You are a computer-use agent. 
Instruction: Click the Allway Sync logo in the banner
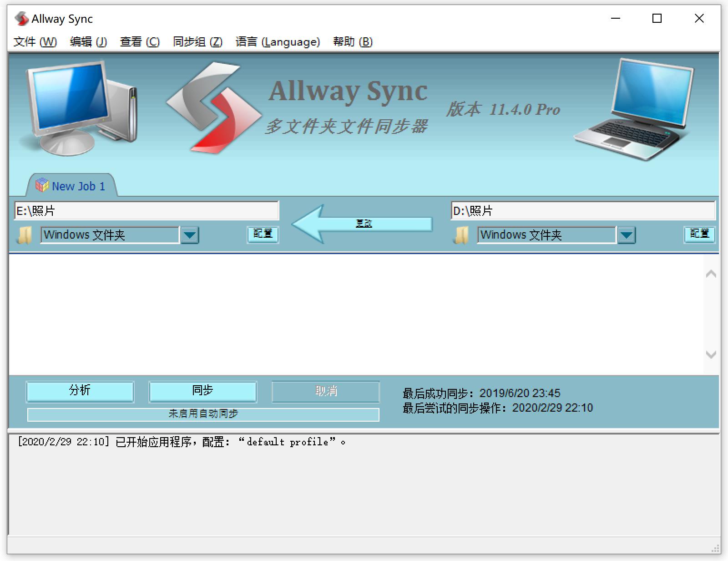(x=214, y=108)
